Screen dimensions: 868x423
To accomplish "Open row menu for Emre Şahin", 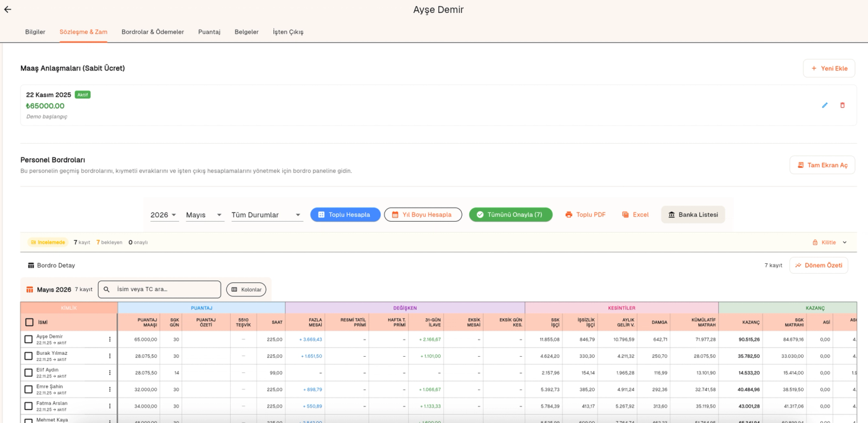I will [110, 390].
